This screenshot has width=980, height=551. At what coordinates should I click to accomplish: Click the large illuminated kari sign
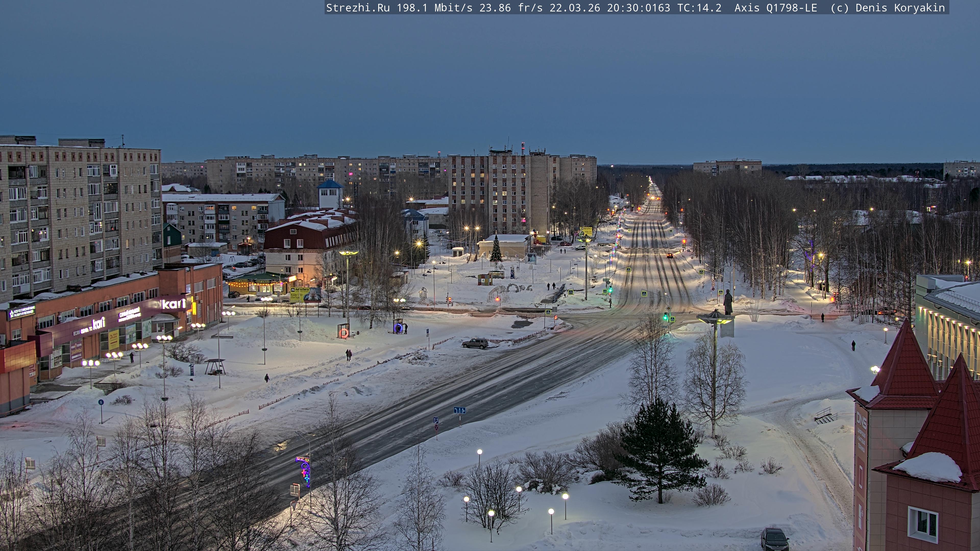[174, 304]
